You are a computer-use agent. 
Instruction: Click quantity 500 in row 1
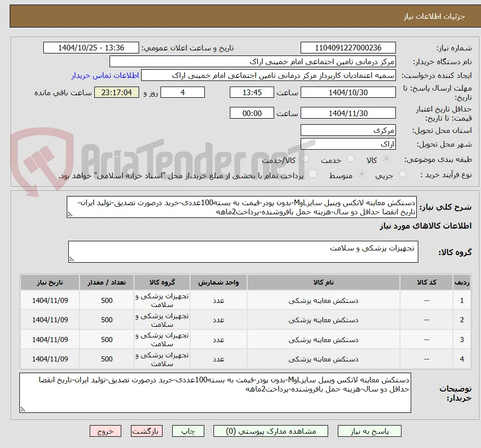click(x=107, y=300)
